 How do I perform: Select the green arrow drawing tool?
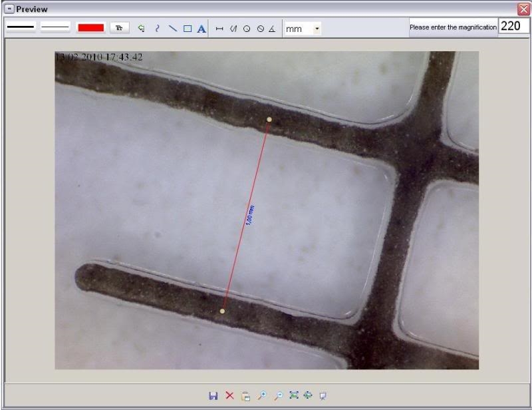coord(141,29)
